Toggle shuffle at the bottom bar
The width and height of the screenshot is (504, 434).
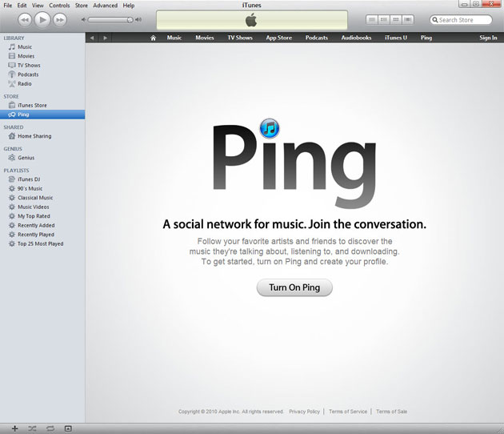[32, 428]
